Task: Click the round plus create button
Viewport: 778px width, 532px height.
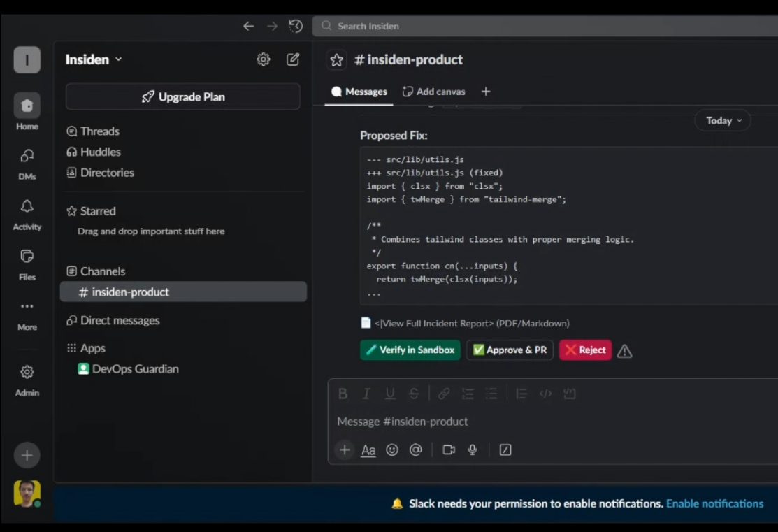Action: click(x=27, y=455)
